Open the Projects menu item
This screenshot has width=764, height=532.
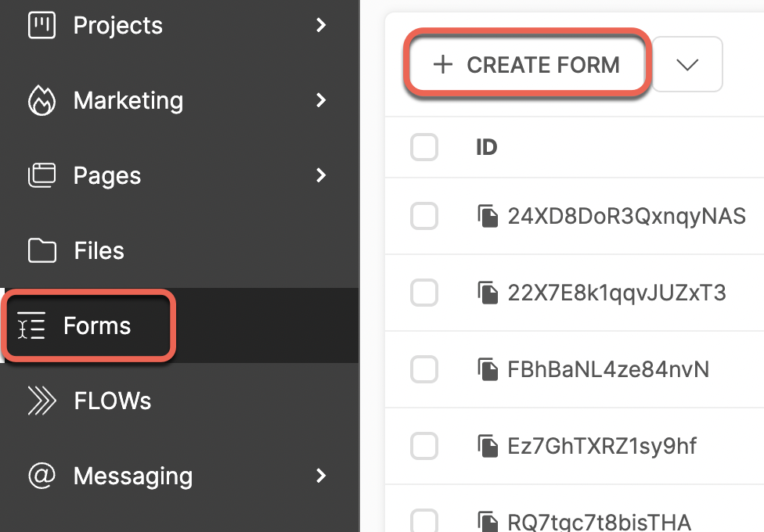click(x=179, y=25)
